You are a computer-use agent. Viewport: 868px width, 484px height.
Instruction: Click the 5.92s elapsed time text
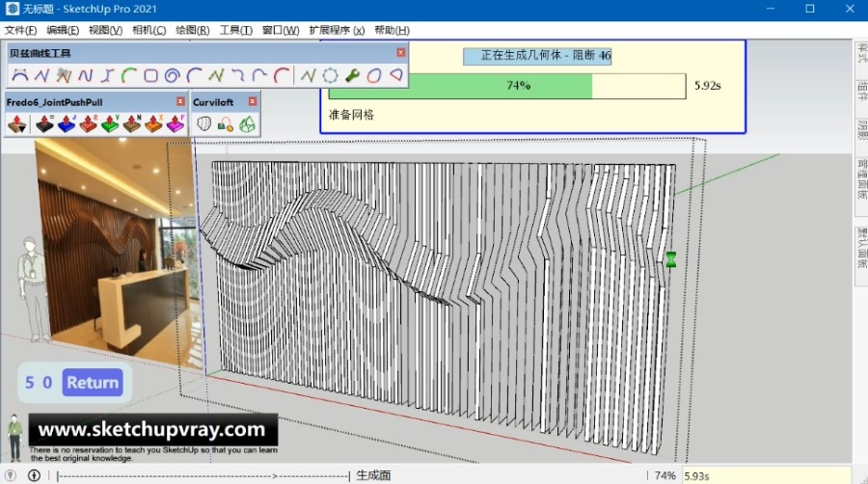[x=708, y=86]
